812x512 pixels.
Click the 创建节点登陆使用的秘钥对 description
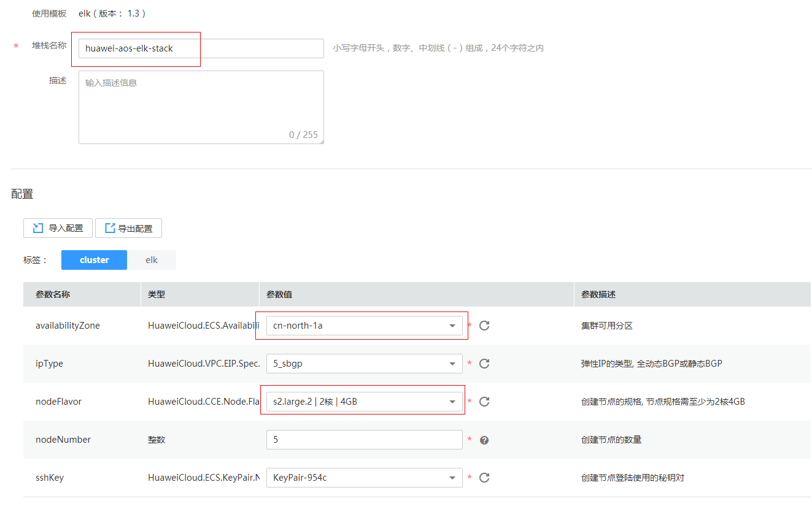pyautogui.click(x=633, y=478)
